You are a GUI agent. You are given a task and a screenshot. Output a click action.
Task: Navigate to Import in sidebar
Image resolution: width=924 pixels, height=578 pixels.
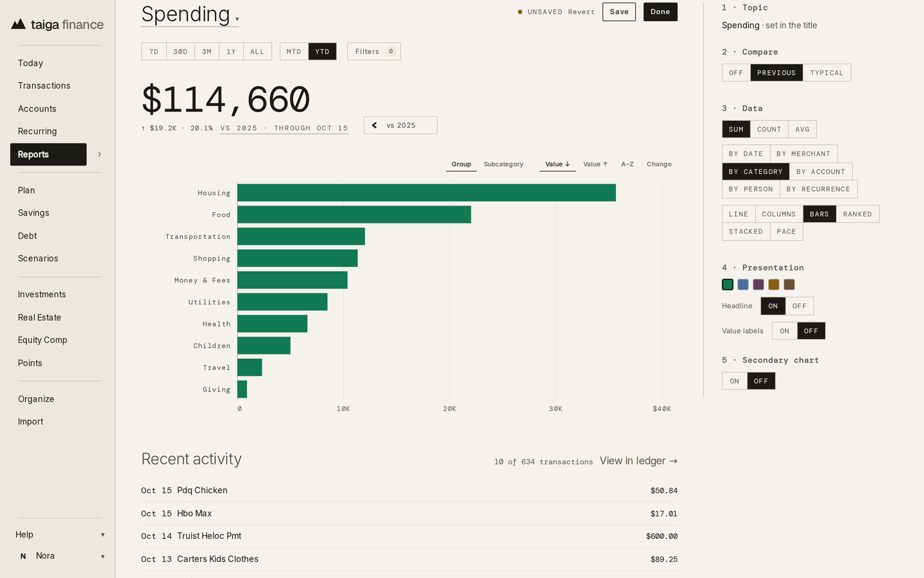[31, 421]
